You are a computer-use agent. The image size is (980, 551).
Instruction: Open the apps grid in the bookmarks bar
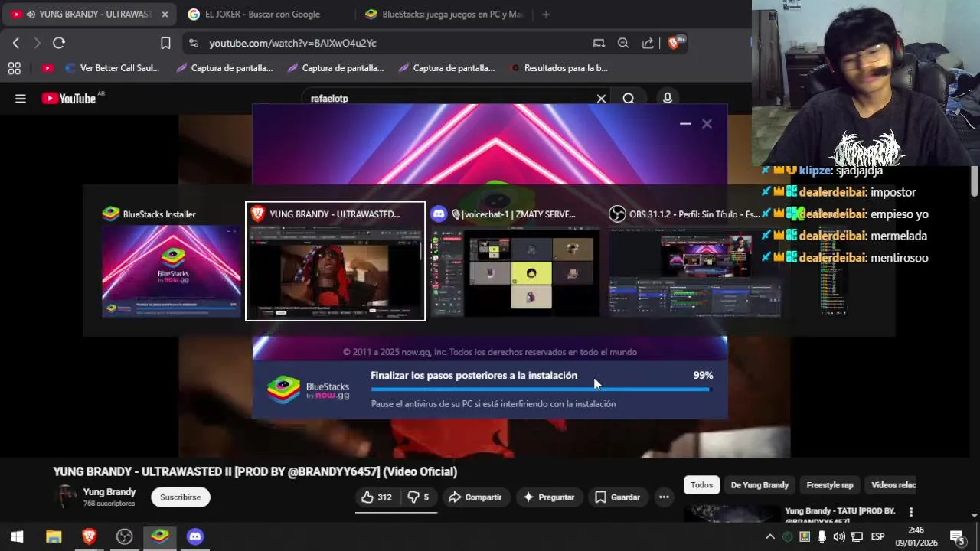(14, 68)
